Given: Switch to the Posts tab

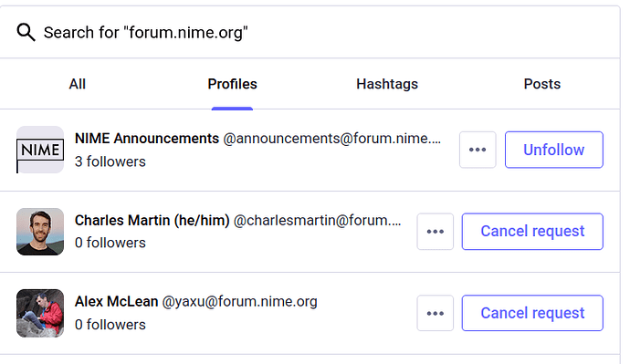Looking at the screenshot, I should coord(542,84).
